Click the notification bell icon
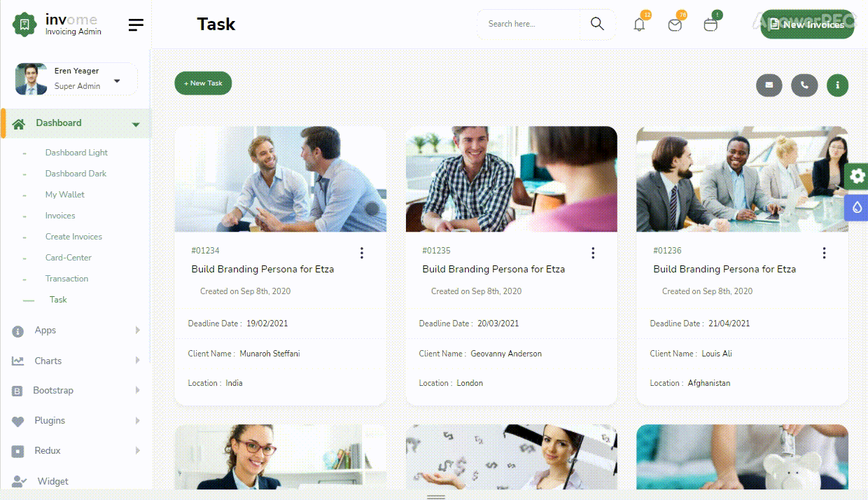The image size is (868, 500). click(639, 25)
